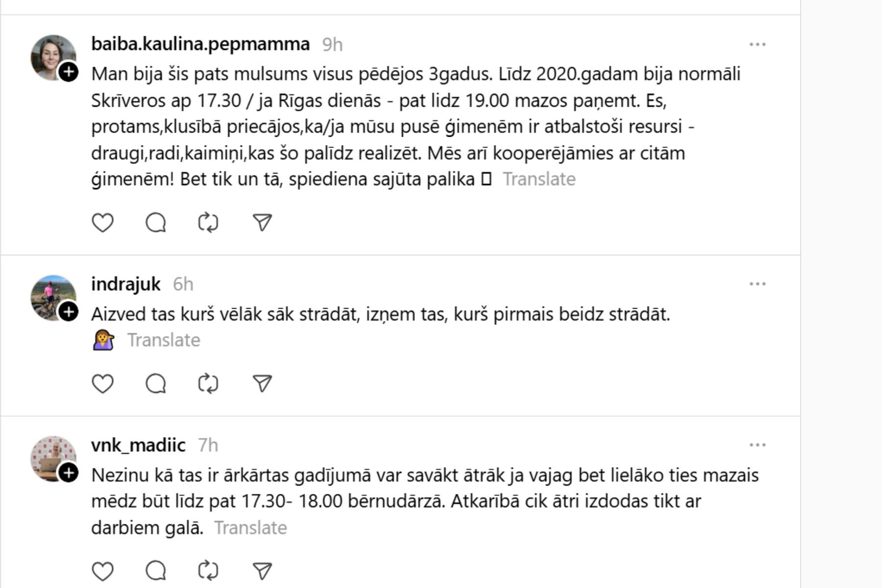This screenshot has width=882, height=588.
Task: Follow indrajuk using plus badge
Action: coord(69,312)
